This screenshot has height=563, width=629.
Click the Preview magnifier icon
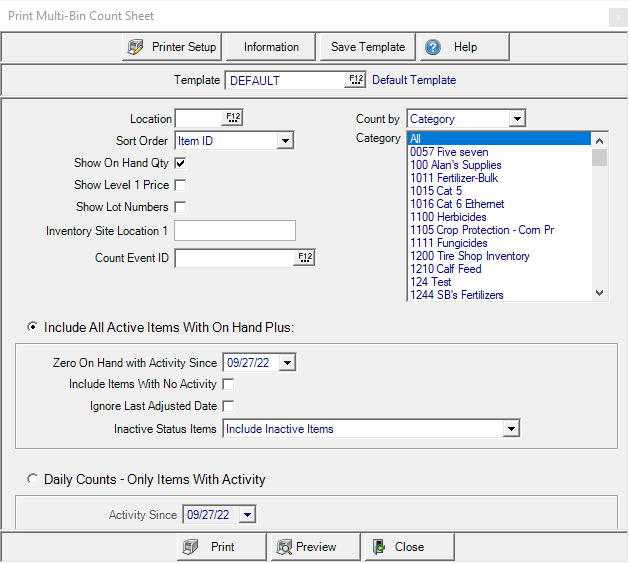click(x=282, y=547)
